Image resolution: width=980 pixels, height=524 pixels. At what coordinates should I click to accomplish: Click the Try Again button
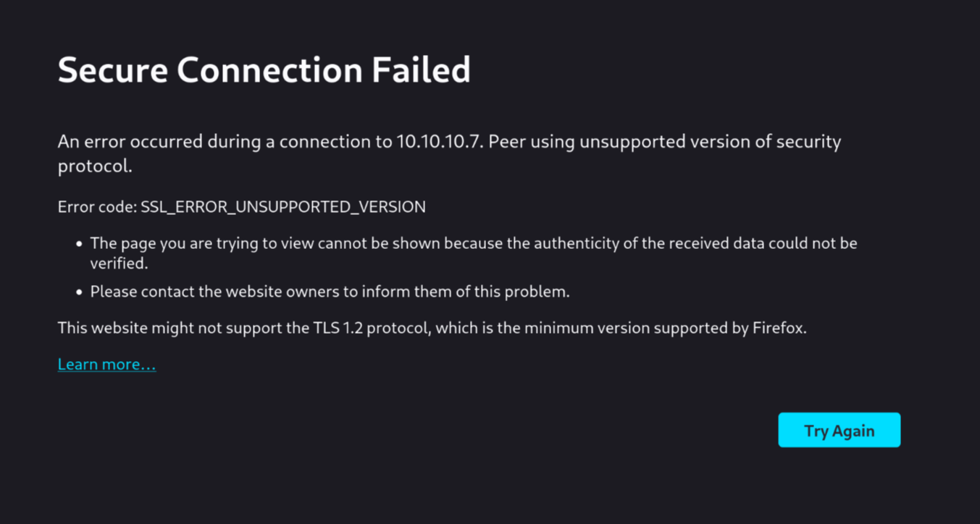coord(839,430)
